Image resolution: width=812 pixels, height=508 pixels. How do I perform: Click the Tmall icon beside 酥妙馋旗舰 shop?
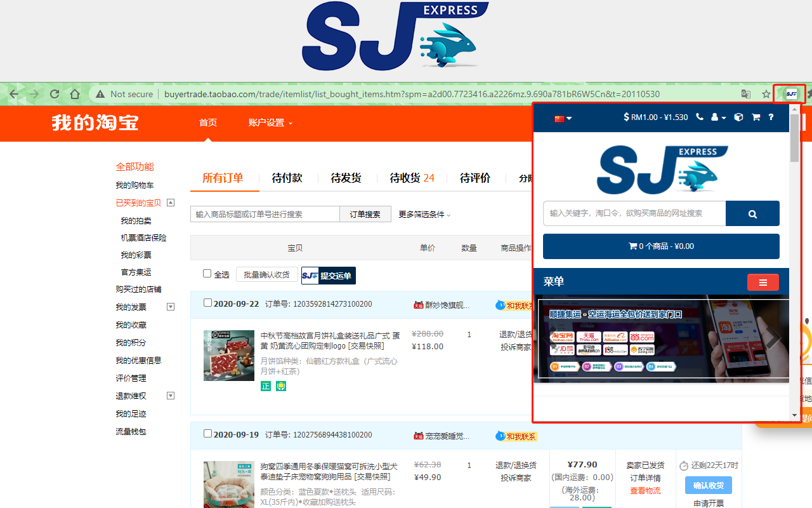[418, 305]
